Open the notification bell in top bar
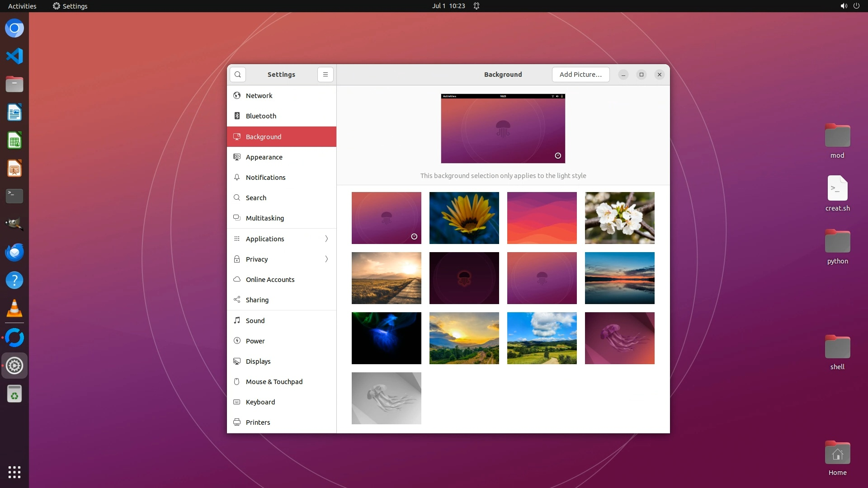Screen dimensions: 868x488 tap(476, 6)
